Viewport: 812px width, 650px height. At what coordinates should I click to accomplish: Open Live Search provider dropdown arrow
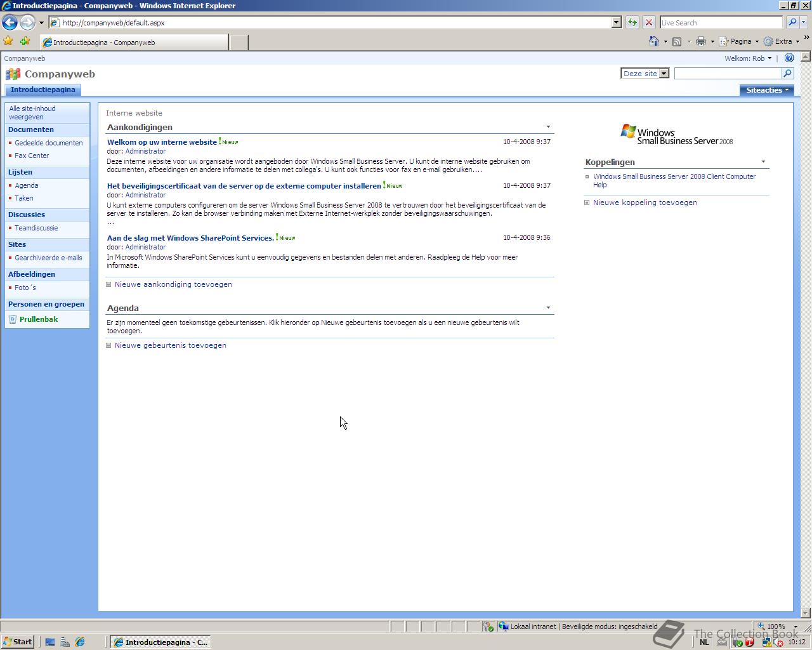point(804,22)
